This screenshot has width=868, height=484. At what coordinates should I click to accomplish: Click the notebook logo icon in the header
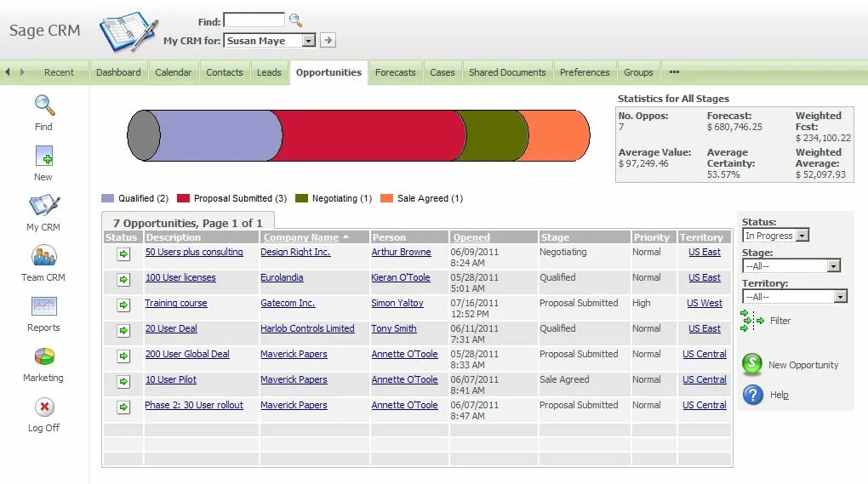click(x=128, y=31)
